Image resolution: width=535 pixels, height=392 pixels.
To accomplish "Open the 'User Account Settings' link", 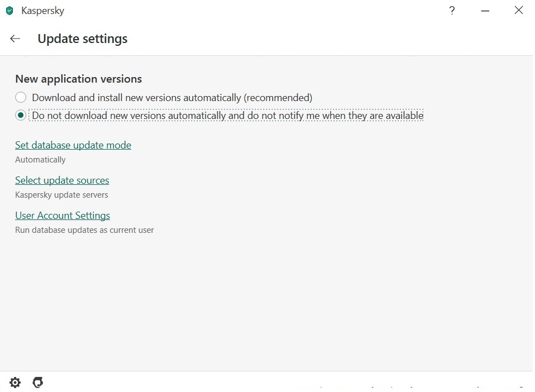I will [x=63, y=216].
